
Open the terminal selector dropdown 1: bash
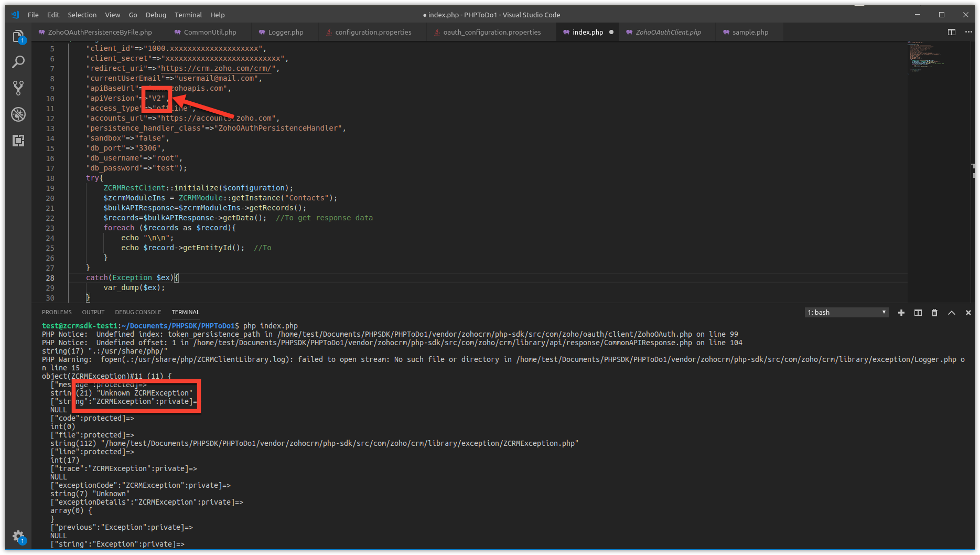click(847, 313)
